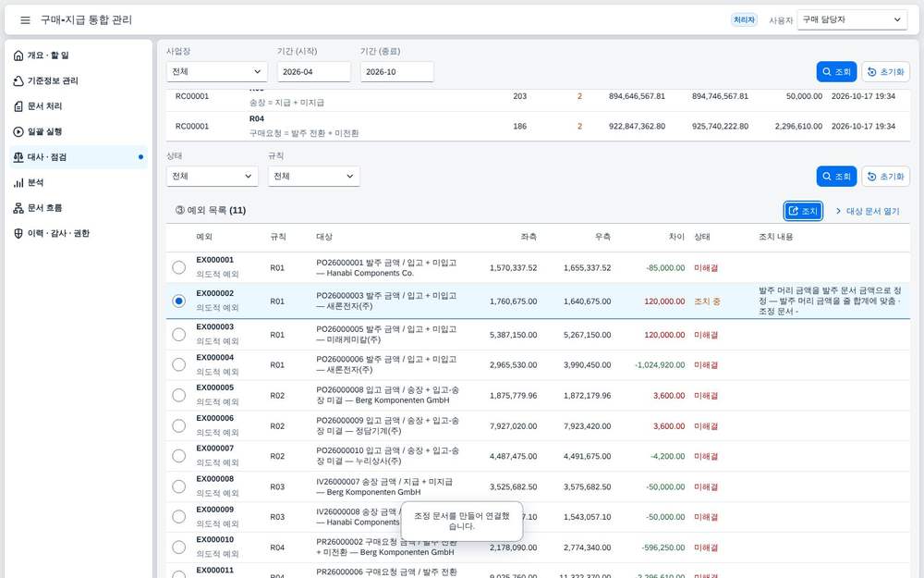Viewport: 924px width, 578px height.
Task: Select the radio button for EX000002
Action: point(178,301)
